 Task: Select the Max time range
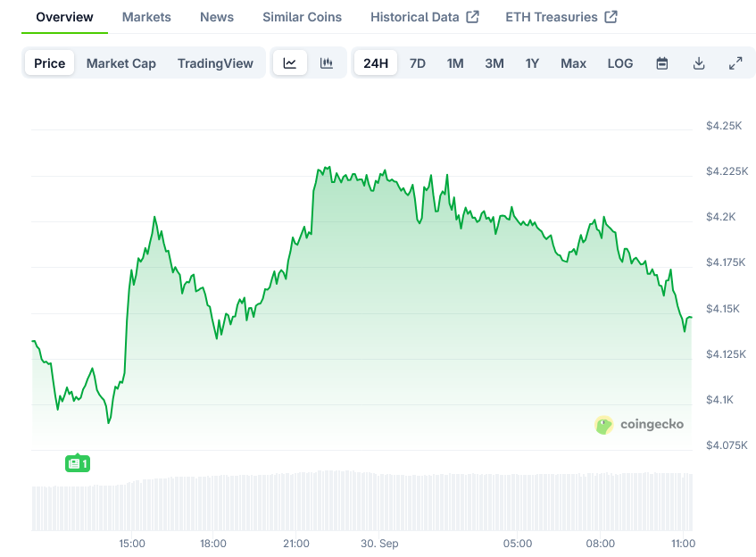coord(573,62)
